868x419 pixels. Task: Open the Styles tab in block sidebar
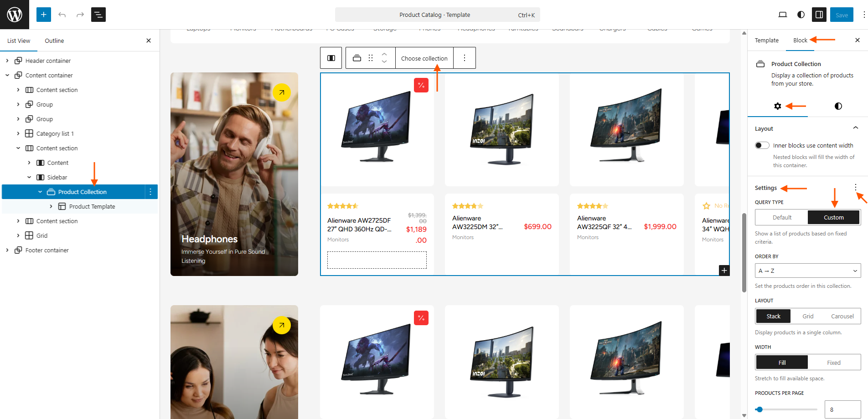click(838, 106)
